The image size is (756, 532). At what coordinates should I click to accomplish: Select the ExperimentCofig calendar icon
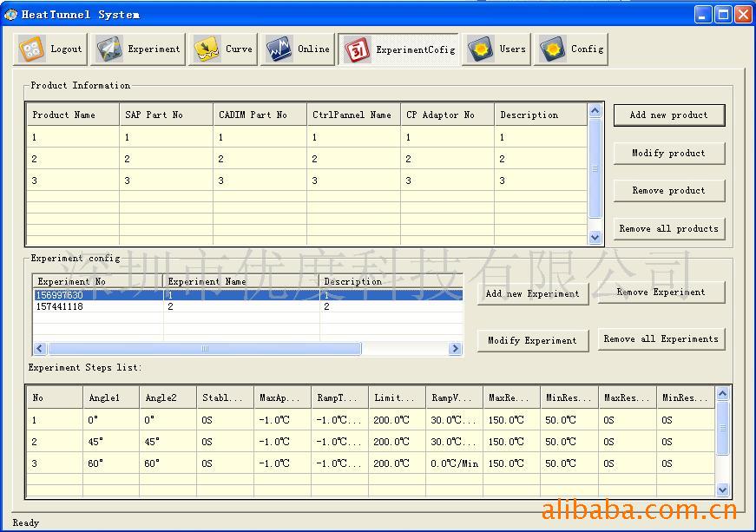(x=358, y=49)
